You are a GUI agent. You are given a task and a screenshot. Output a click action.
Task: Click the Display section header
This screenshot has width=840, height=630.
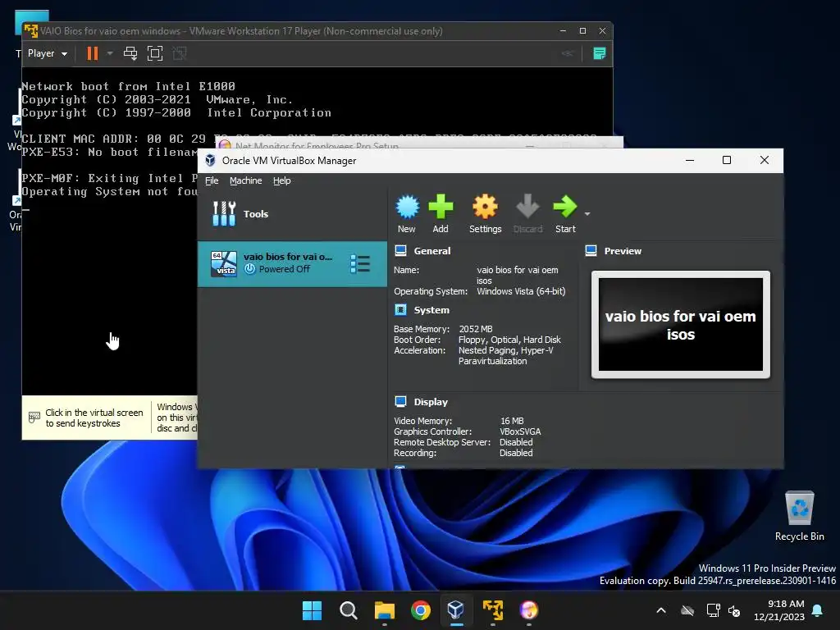click(430, 402)
